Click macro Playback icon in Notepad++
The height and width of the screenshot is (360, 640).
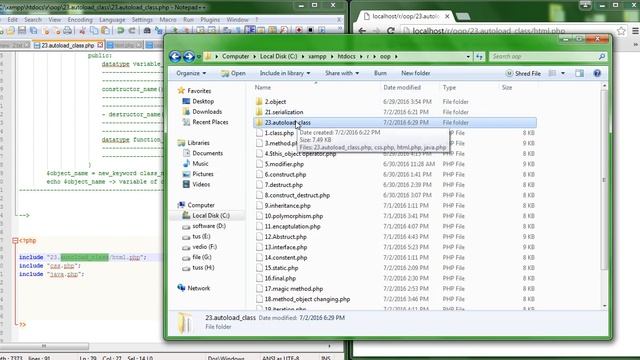click(x=322, y=30)
